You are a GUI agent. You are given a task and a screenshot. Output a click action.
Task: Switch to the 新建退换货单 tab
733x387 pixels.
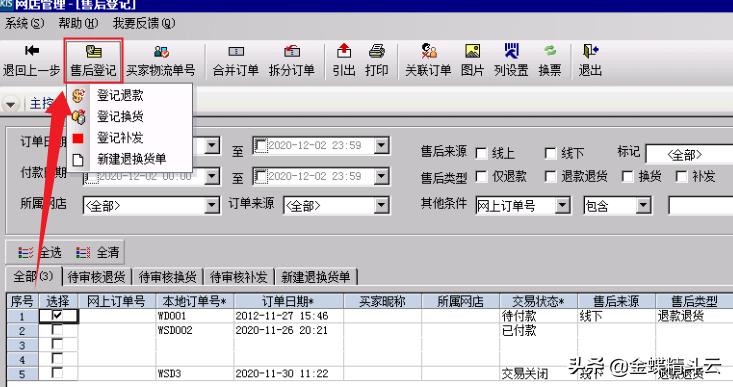(316, 277)
